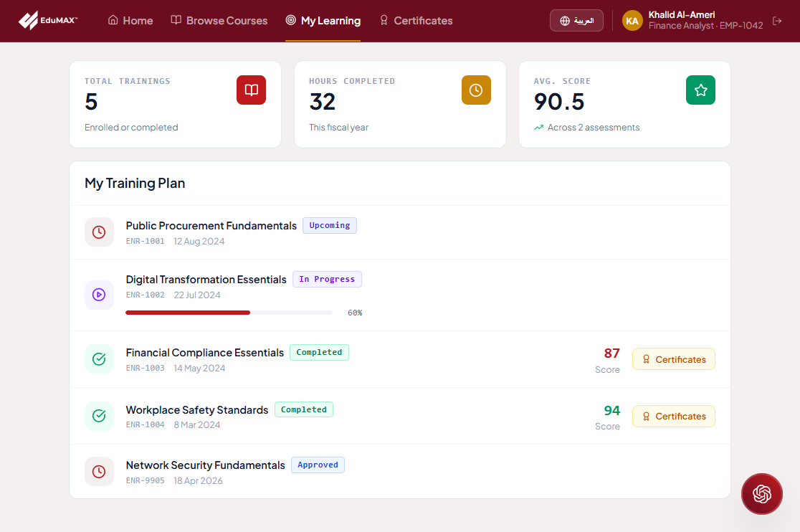Click enrollment ID ENR-1003
This screenshot has width=800, height=532.
tap(146, 368)
